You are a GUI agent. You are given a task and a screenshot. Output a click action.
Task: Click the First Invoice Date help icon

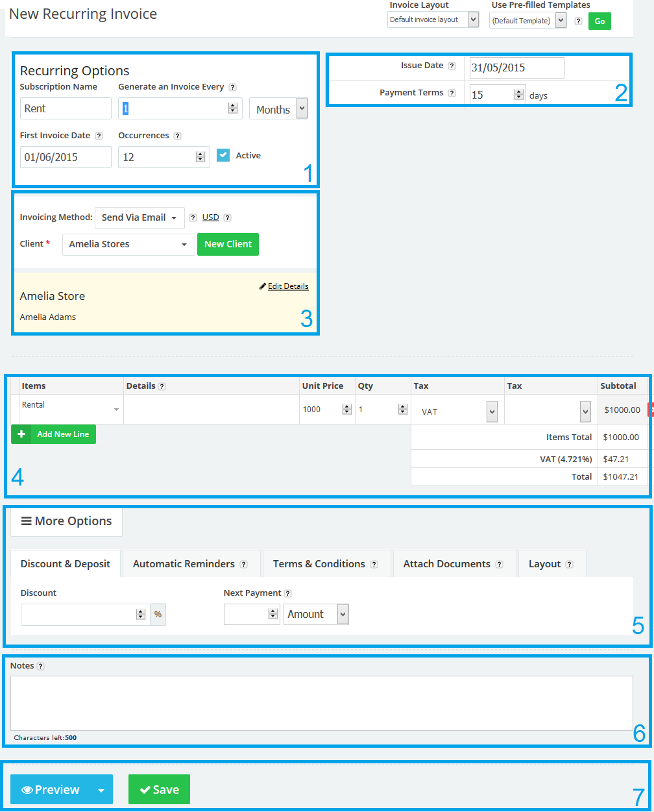click(97, 136)
